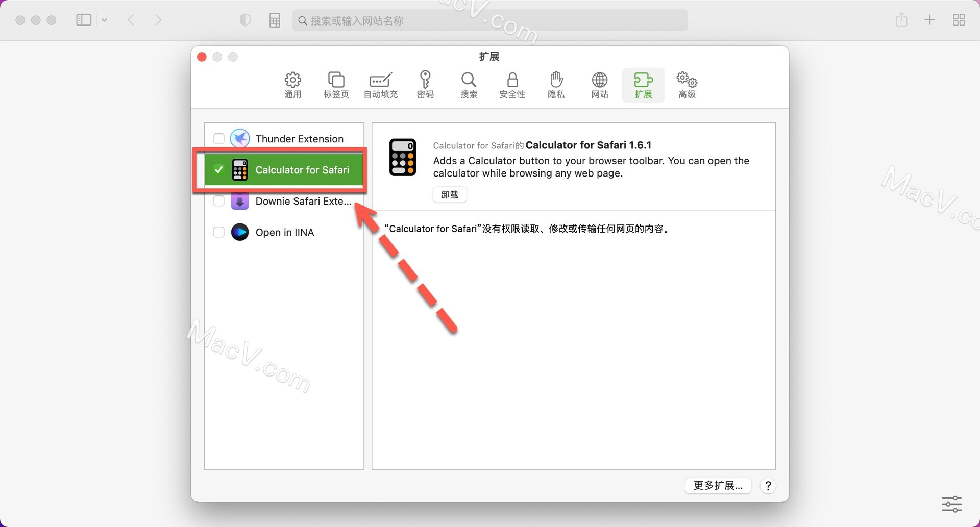Open the sidebar dropdown chevron
Image resolution: width=980 pixels, height=527 pixels.
[105, 20]
